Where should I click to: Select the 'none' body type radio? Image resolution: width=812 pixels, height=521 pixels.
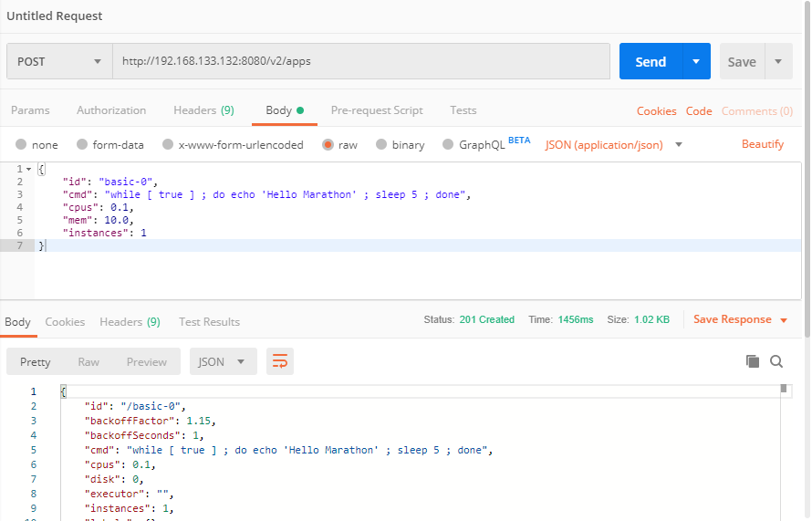pos(21,144)
